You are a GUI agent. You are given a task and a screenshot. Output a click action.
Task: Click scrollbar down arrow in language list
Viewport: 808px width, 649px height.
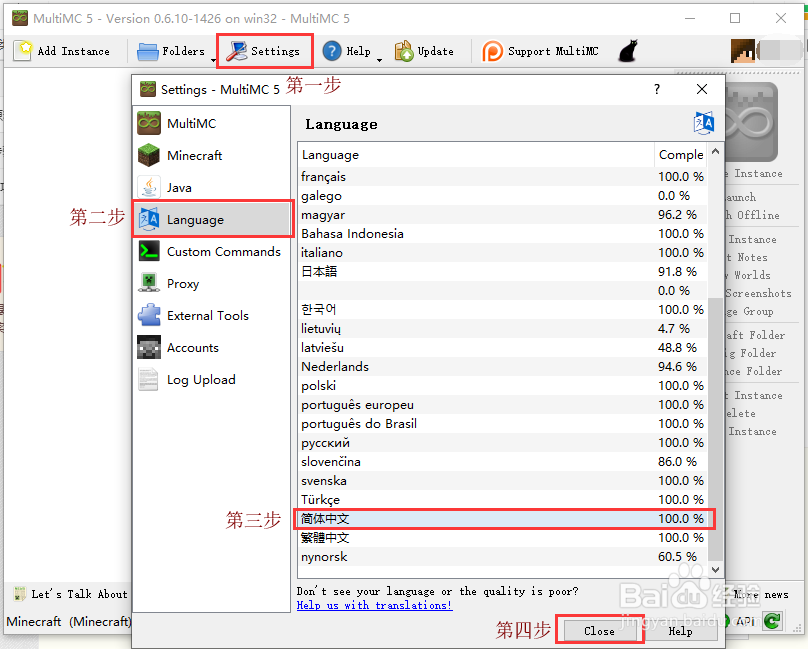click(x=715, y=570)
